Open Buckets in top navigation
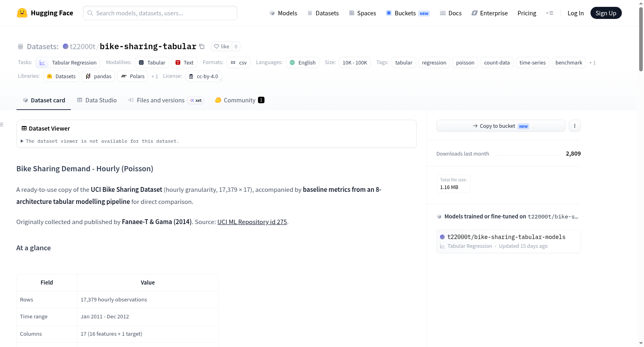This screenshot has width=644, height=347. pos(408,13)
